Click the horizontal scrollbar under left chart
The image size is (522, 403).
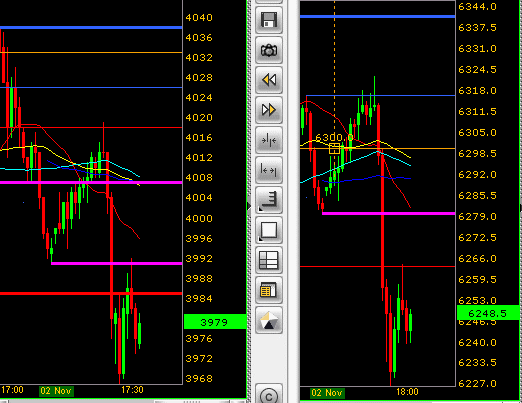[123, 401]
